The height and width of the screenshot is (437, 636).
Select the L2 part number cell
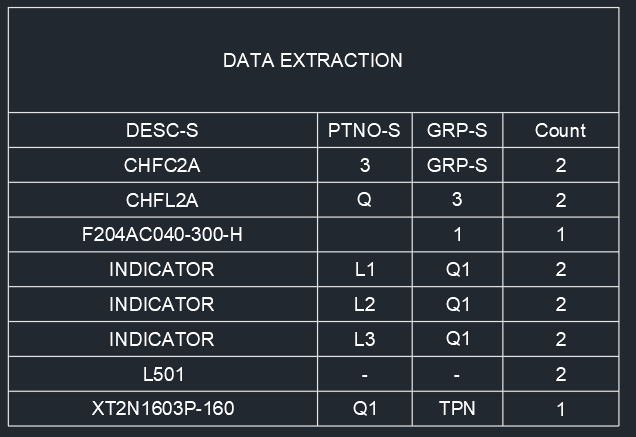[x=365, y=304]
